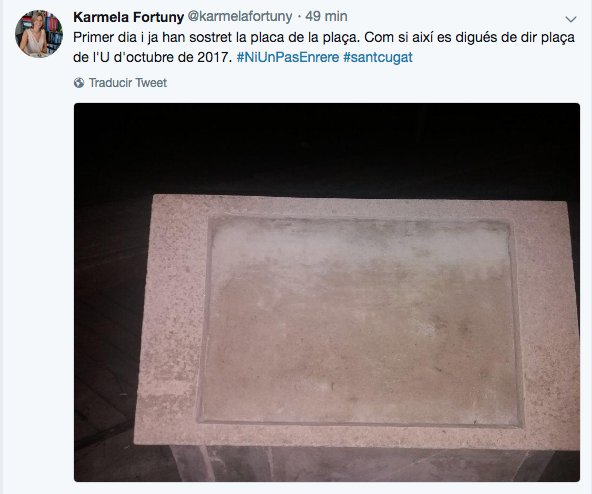
Task: Enlarge the attached stone pedestal photo
Action: [x=327, y=292]
